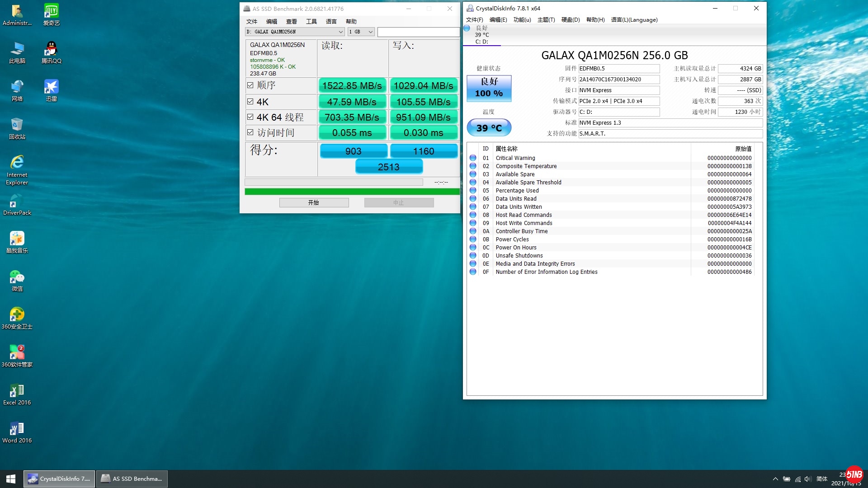The width and height of the screenshot is (868, 488).
Task: Open the 工具 menu in AS SSD Benchmark
Action: [311, 21]
